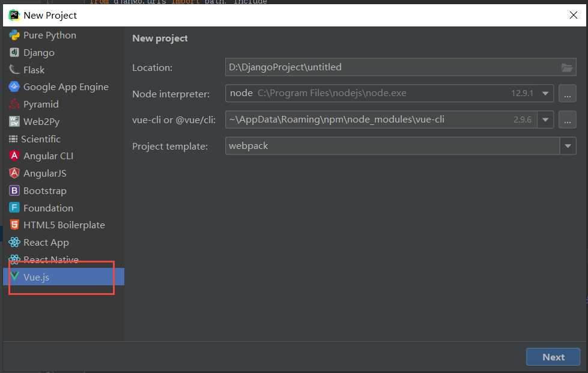Click the vue-cli path field
This screenshot has height=373, width=588.
click(x=381, y=120)
